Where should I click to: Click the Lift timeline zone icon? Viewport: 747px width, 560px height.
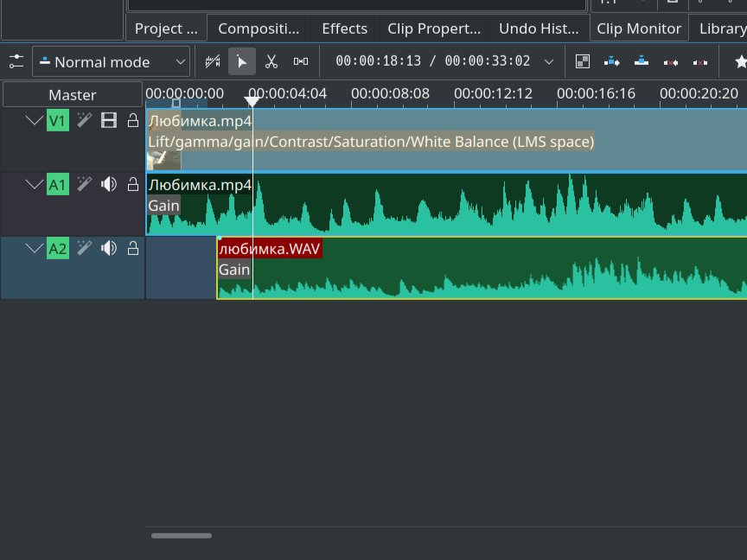(700, 62)
